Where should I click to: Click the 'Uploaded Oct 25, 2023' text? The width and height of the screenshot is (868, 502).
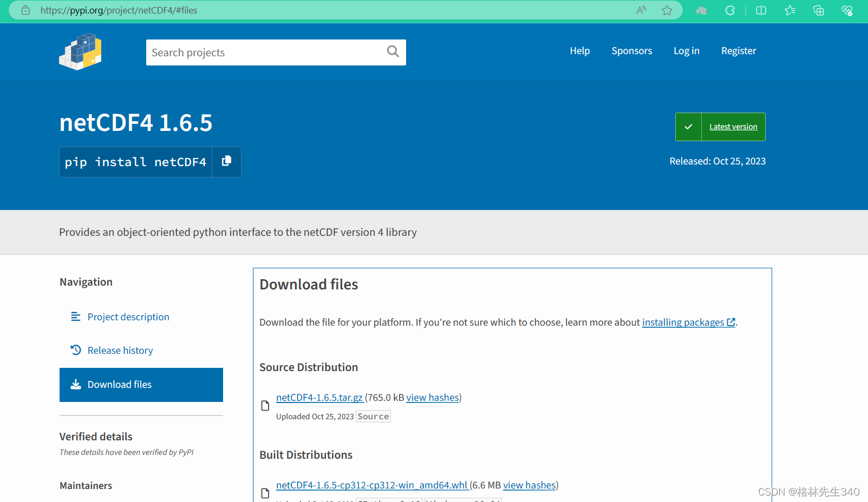(x=315, y=417)
